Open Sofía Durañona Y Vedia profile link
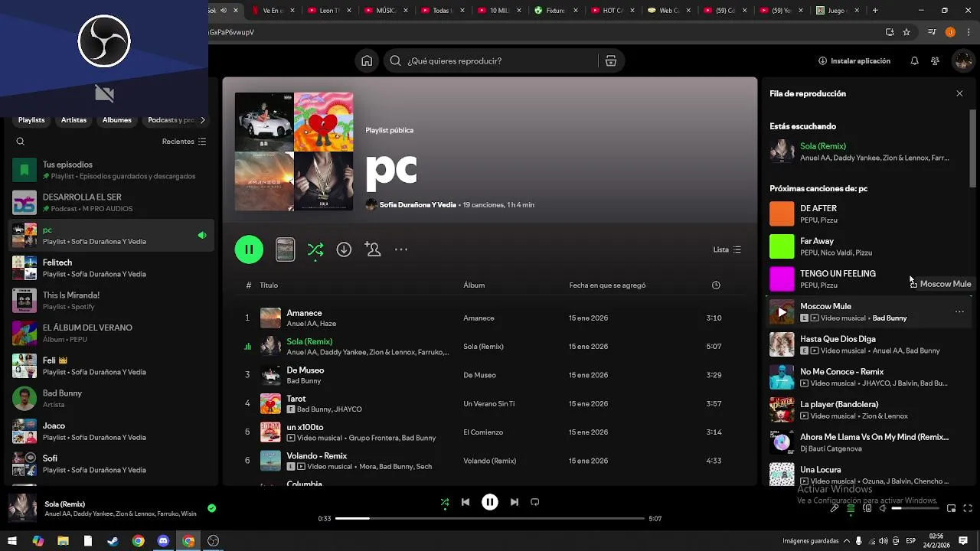980x551 pixels. 417,205
